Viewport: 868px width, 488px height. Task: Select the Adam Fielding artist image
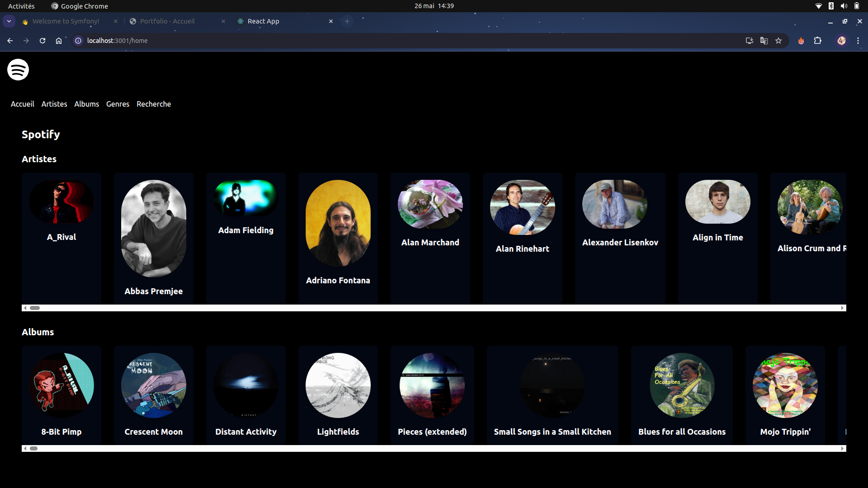(246, 198)
